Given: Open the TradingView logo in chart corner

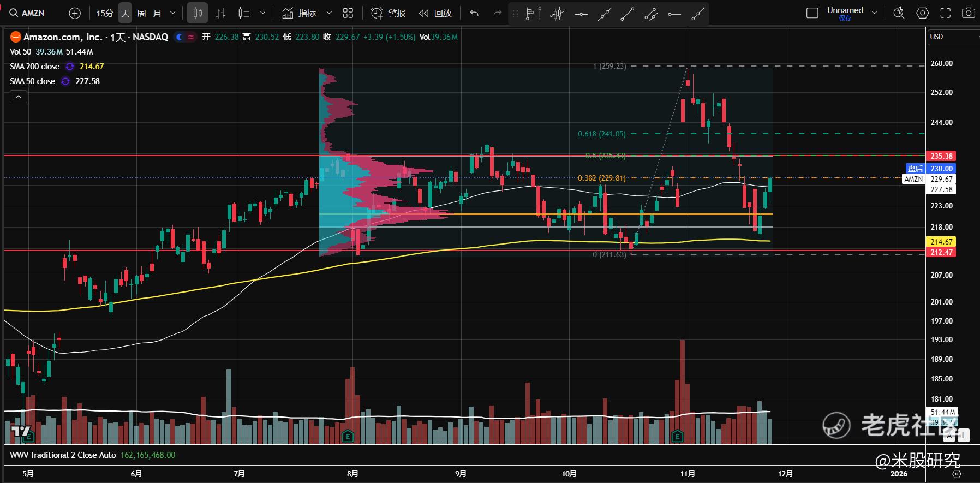Looking at the screenshot, I should (21, 432).
